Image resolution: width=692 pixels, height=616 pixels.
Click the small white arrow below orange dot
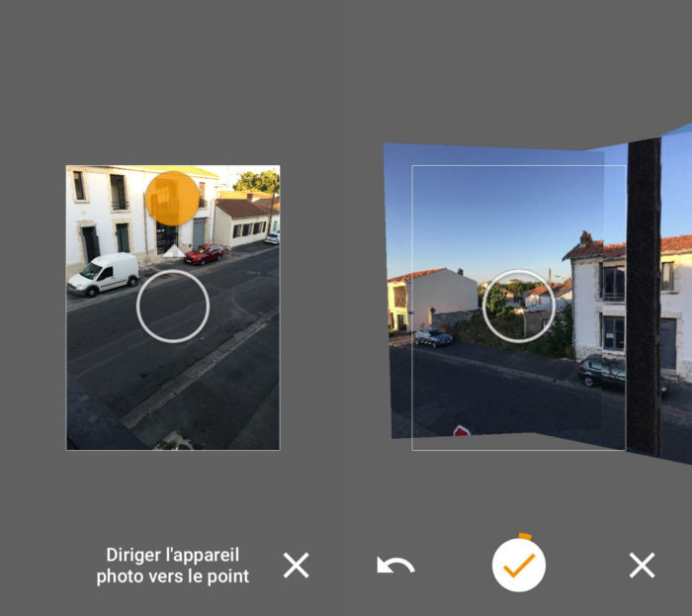pos(173,251)
